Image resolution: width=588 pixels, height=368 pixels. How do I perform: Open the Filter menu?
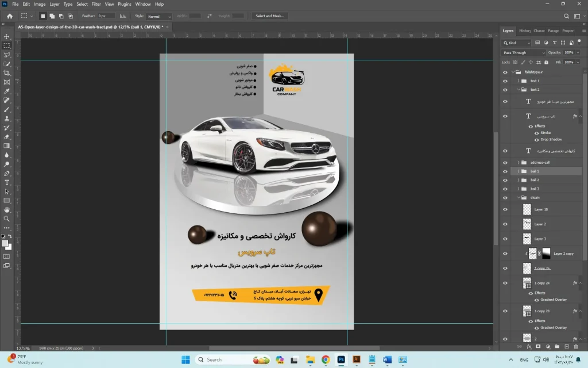(x=96, y=4)
